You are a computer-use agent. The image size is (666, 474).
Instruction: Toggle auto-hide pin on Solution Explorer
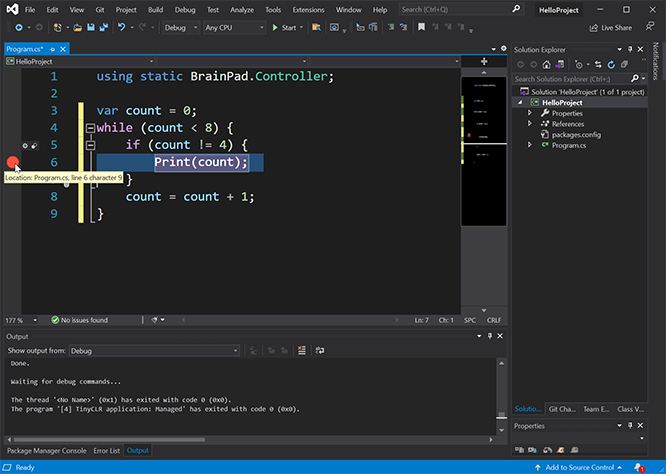(x=630, y=49)
